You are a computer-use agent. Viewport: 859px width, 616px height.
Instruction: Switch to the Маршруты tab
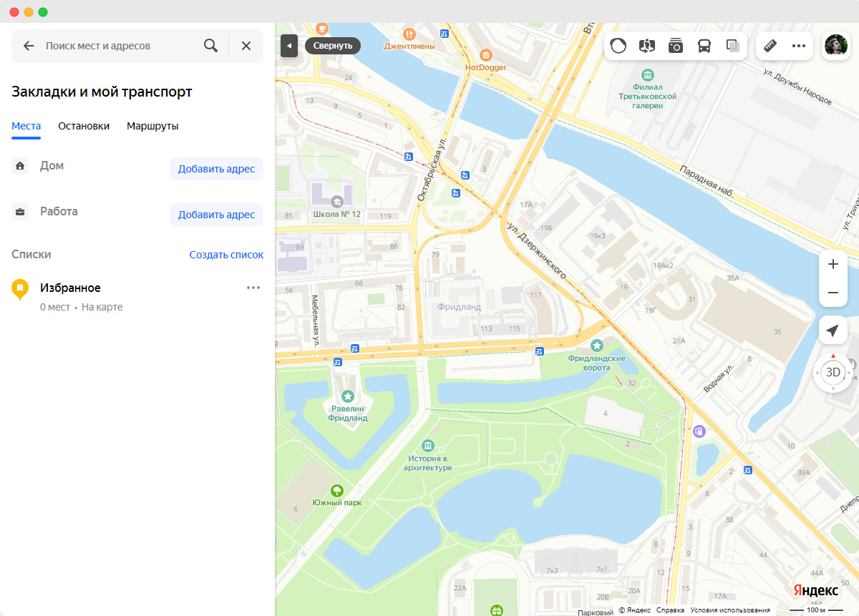coord(152,126)
